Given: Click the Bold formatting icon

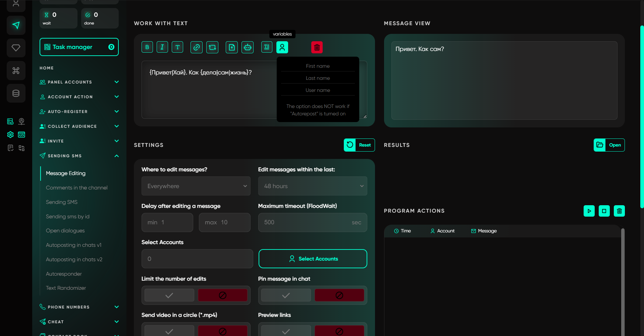Looking at the screenshot, I should point(147,47).
